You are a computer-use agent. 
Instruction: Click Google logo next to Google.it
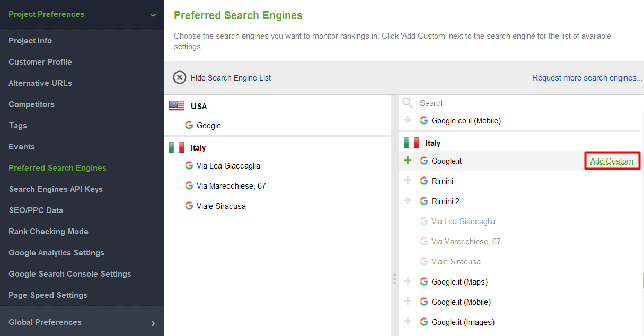coord(424,161)
